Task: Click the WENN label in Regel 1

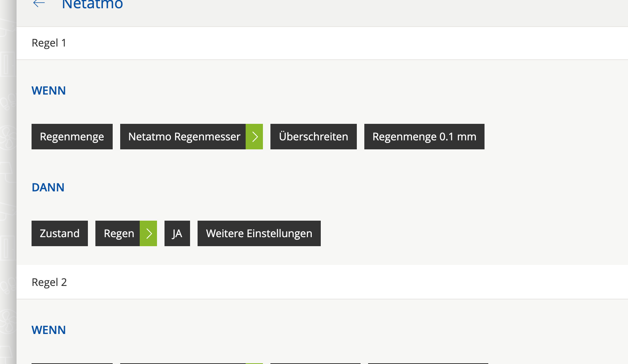Action: click(x=49, y=91)
